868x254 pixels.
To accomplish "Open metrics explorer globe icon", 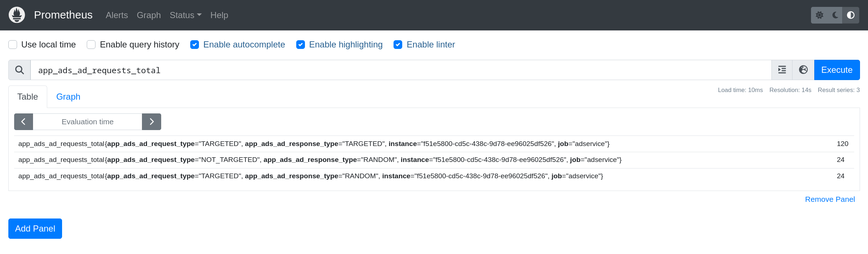I will click(x=803, y=70).
